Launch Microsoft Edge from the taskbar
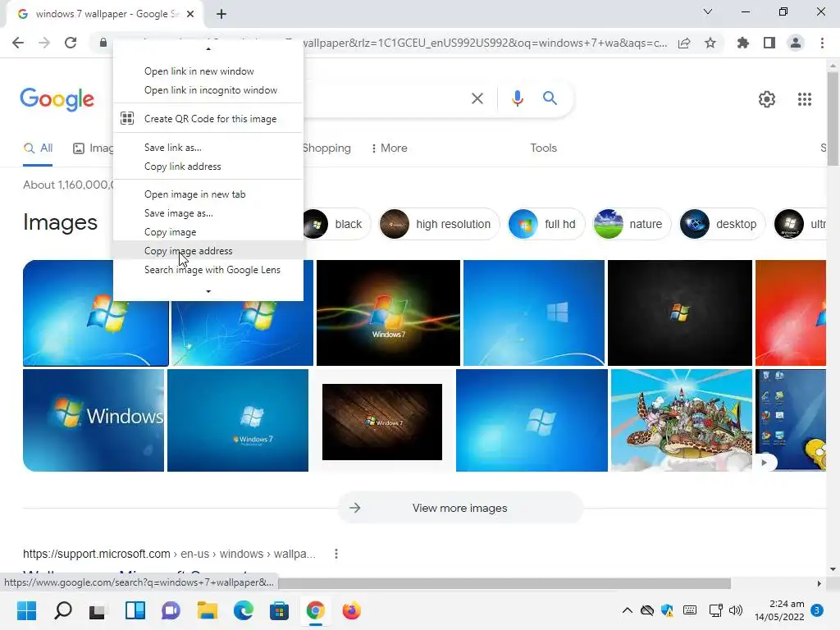The width and height of the screenshot is (840, 630). click(243, 610)
